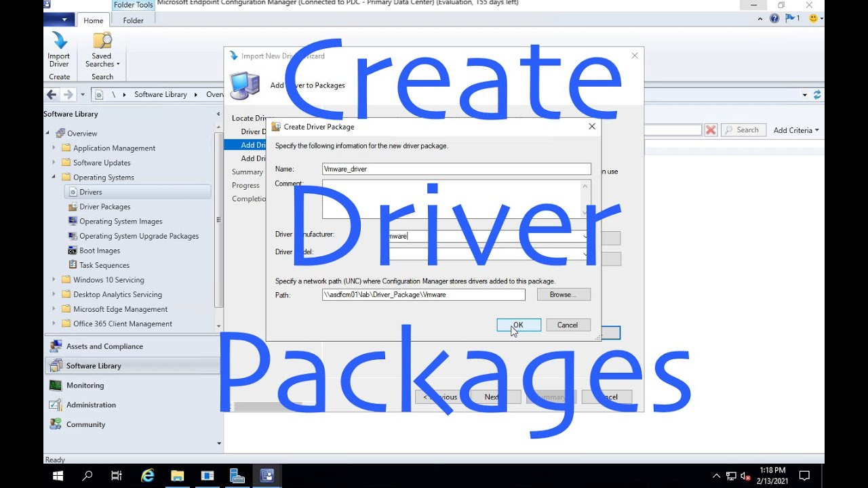This screenshot has width=868, height=488.
Task: Open Operating System Images node
Action: pyautogui.click(x=121, y=221)
